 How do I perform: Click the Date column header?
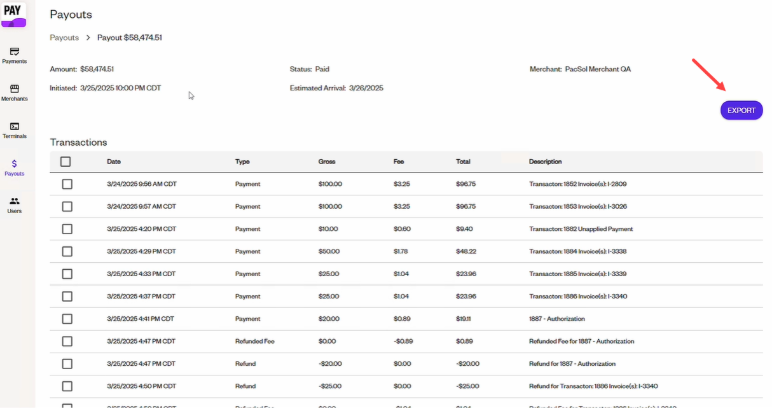tap(114, 161)
